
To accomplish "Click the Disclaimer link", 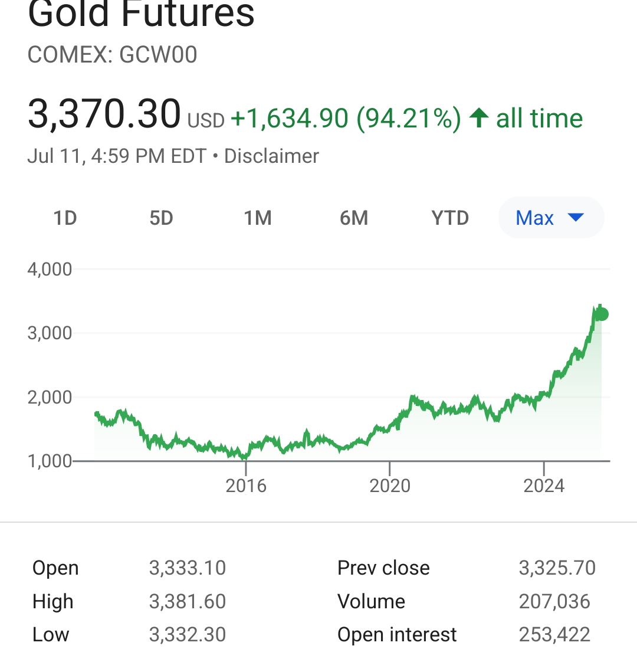I will [x=271, y=156].
